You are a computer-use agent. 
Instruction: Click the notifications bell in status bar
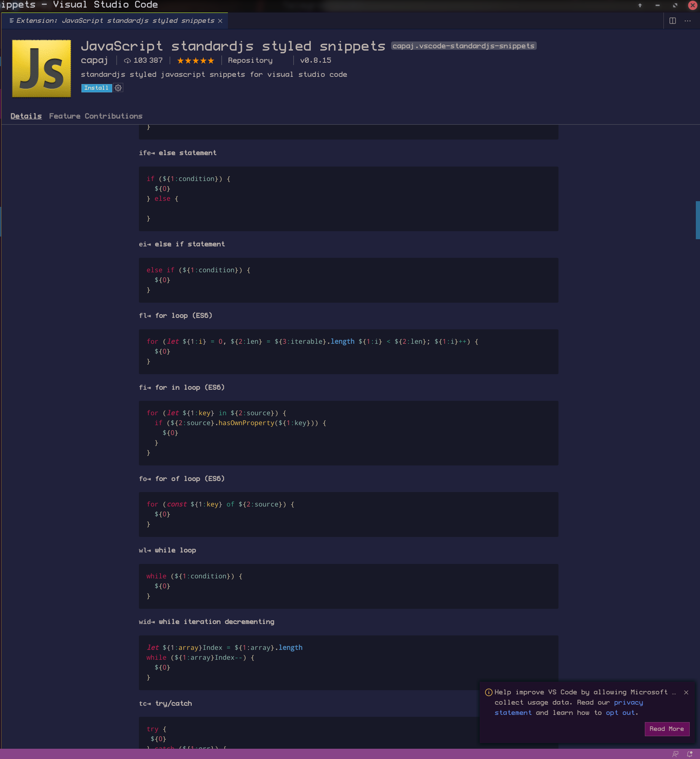[x=690, y=754]
